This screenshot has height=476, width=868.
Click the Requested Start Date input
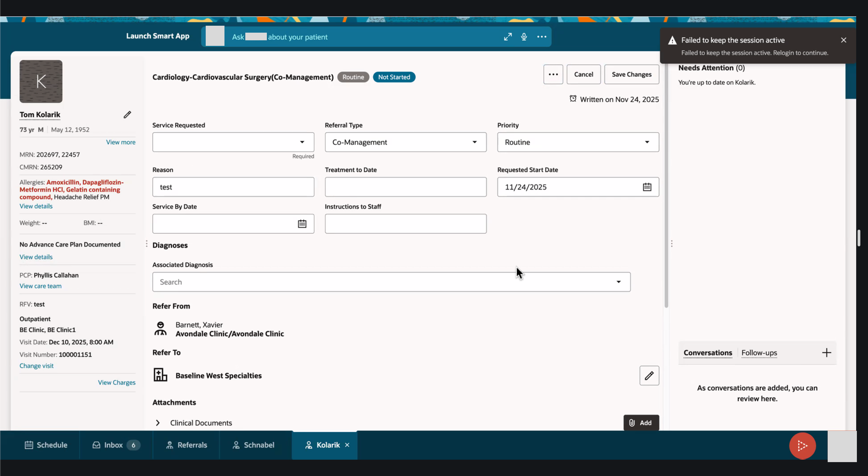pyautogui.click(x=578, y=187)
